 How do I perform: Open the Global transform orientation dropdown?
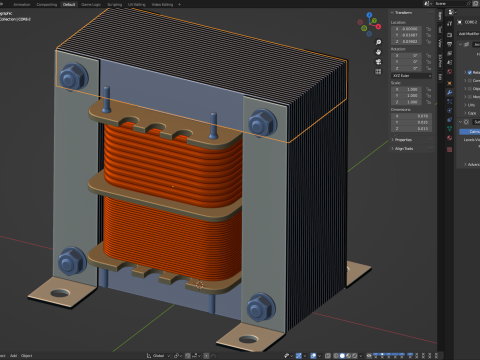[x=158, y=356]
